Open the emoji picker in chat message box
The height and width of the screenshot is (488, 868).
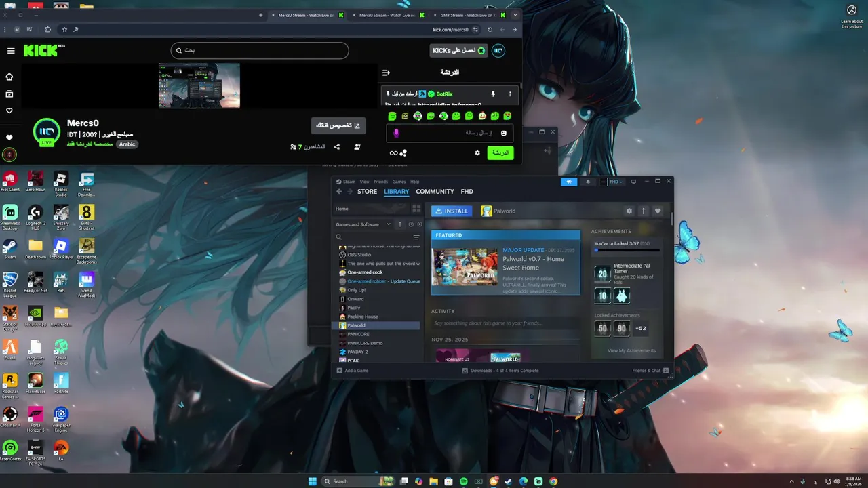click(503, 133)
